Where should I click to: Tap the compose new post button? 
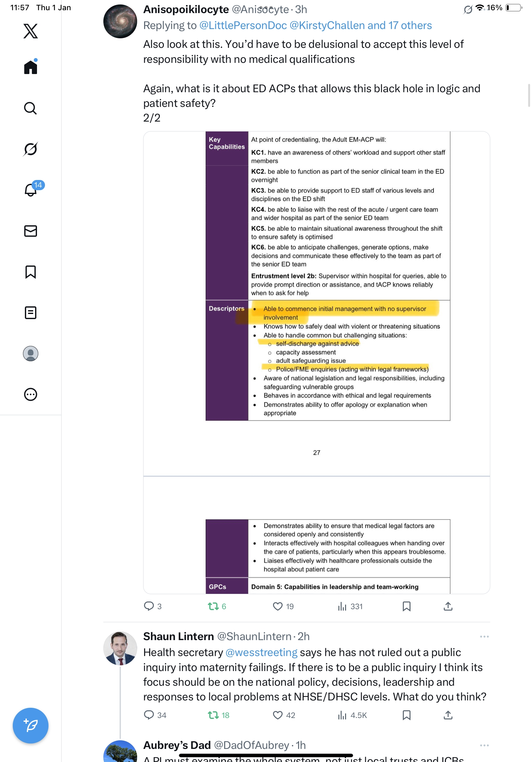coord(31,726)
